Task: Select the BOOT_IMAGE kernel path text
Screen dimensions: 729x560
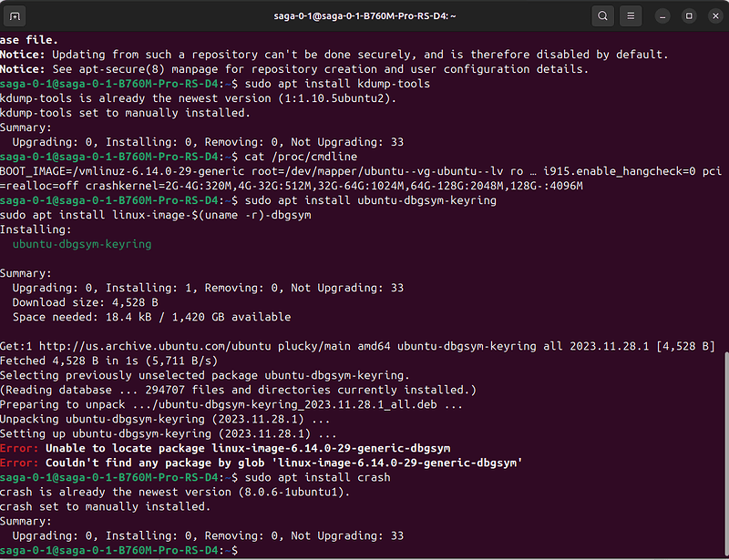Action: pos(118,170)
